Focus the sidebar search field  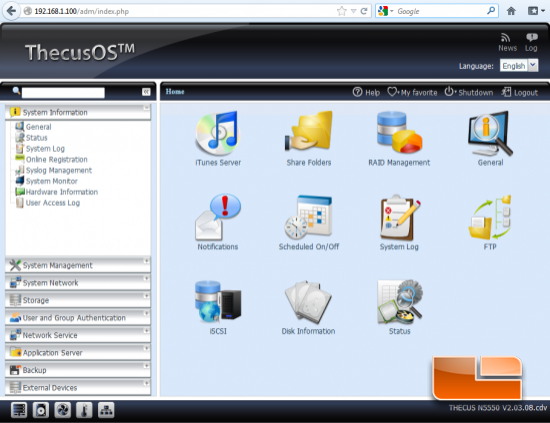(63, 93)
